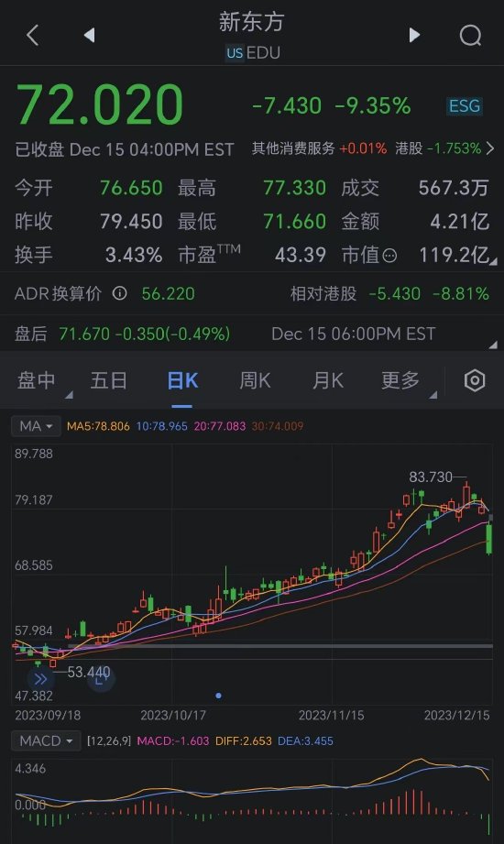Tap the latest green candlestick on chart
The height and width of the screenshot is (844, 504).
coord(489,538)
